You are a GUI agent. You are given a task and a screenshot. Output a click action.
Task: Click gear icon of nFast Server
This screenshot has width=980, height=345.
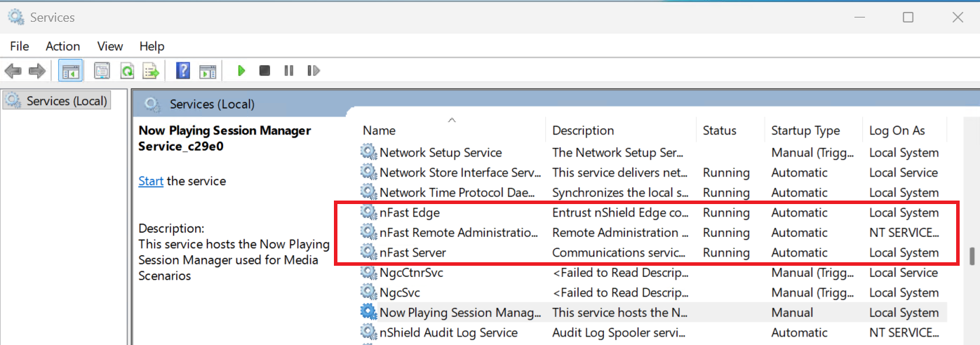[368, 252]
